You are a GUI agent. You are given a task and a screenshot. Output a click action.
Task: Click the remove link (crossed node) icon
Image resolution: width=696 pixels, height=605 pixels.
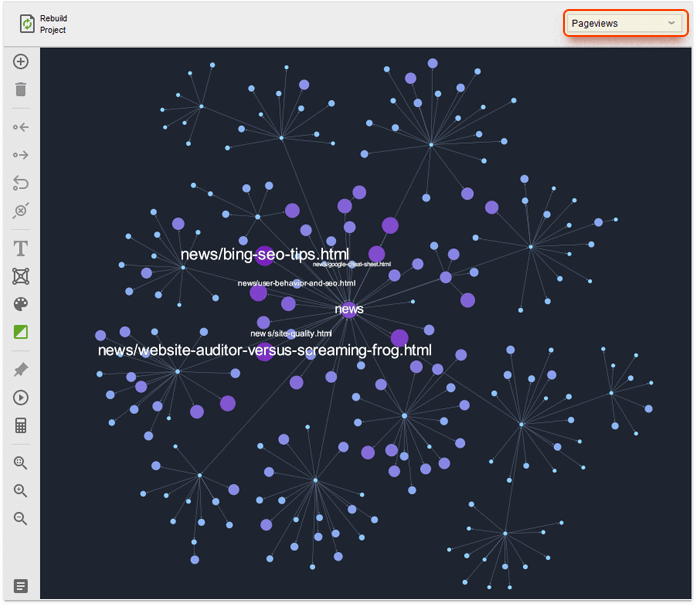(x=20, y=211)
